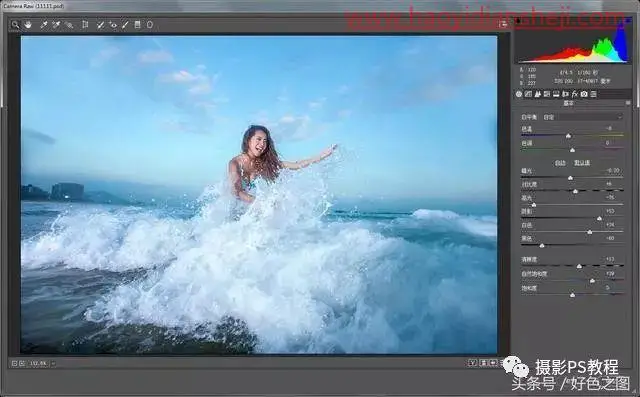Click the exposure (曝光) slider handle
640x397 pixels.
click(571, 178)
